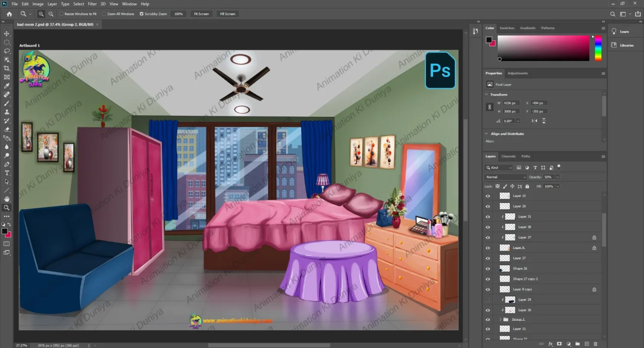Image resolution: width=644 pixels, height=348 pixels.
Task: Click the zoom out magnifier icon
Action: pyautogui.click(x=51, y=14)
